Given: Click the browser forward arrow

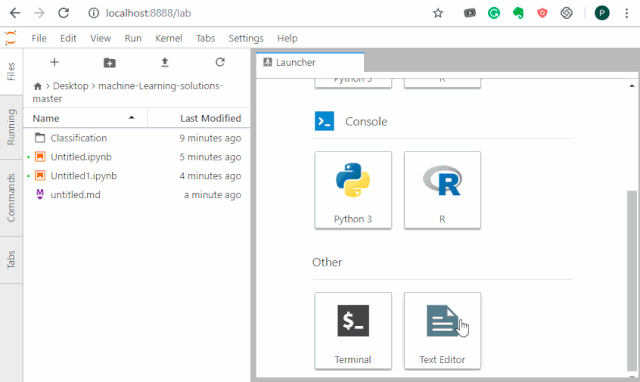Looking at the screenshot, I should (39, 13).
